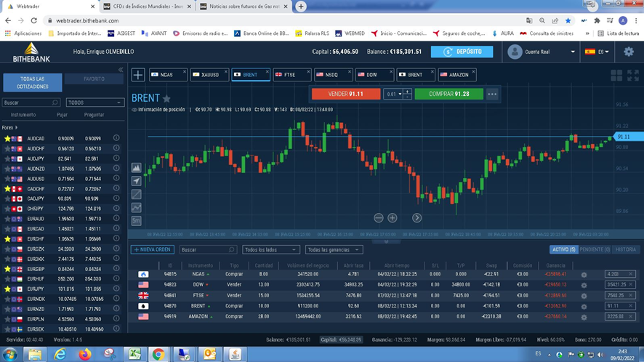Increase lot size with the plus stepper
This screenshot has height=362, width=644.
tap(407, 91)
